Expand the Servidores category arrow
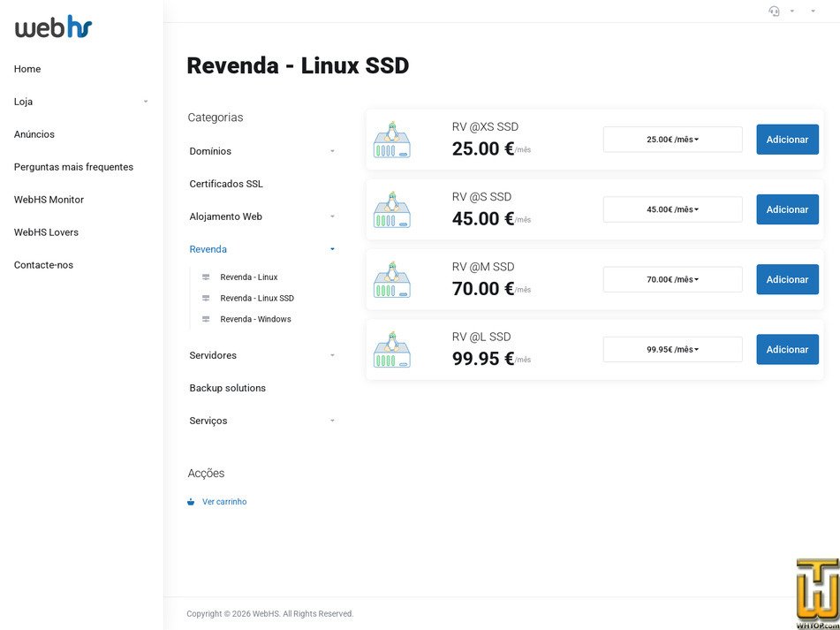The height and width of the screenshot is (630, 840). point(332,355)
